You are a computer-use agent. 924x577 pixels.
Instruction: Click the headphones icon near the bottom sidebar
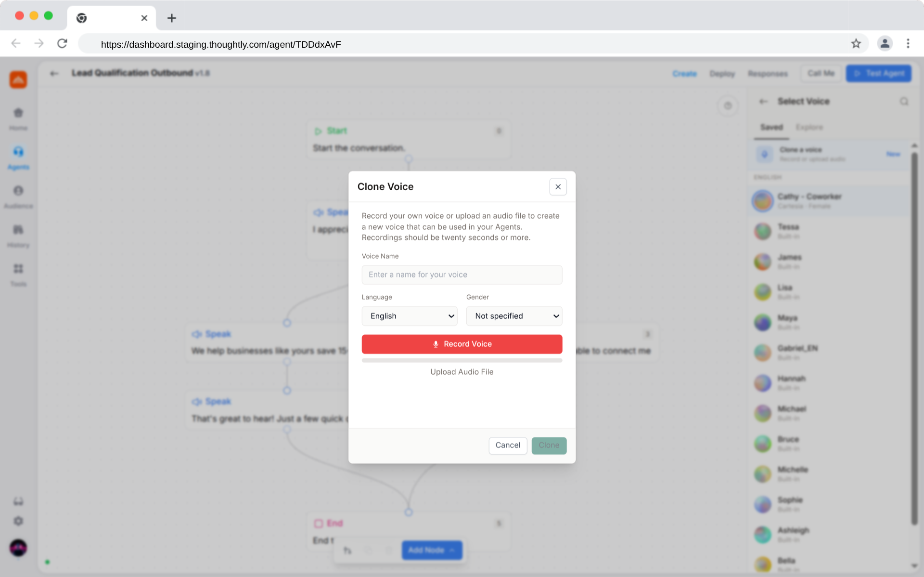(18, 501)
